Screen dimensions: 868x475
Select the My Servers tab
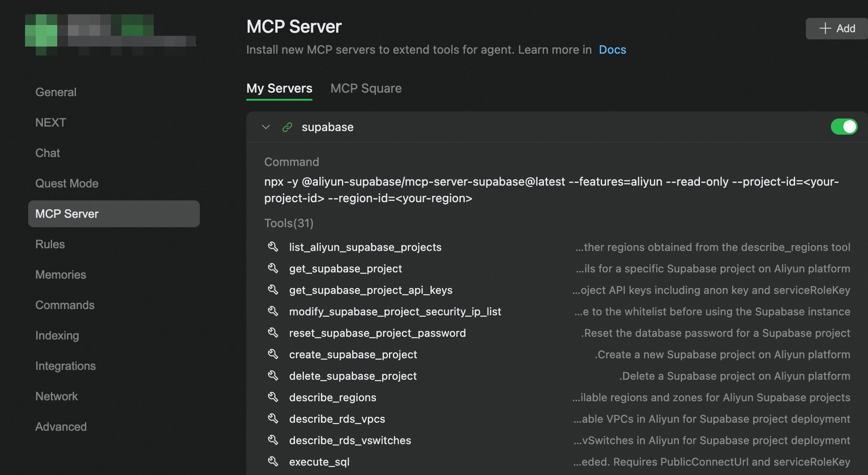(x=279, y=89)
